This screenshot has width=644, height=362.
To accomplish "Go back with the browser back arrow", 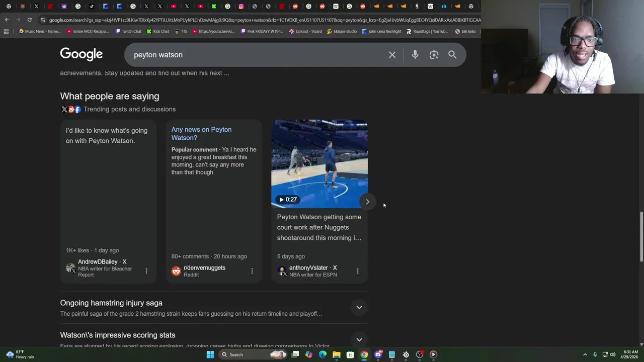I will [x=7, y=20].
